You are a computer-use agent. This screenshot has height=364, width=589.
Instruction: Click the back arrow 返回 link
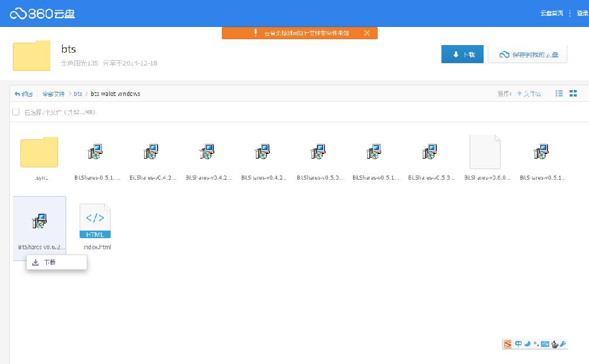point(23,94)
